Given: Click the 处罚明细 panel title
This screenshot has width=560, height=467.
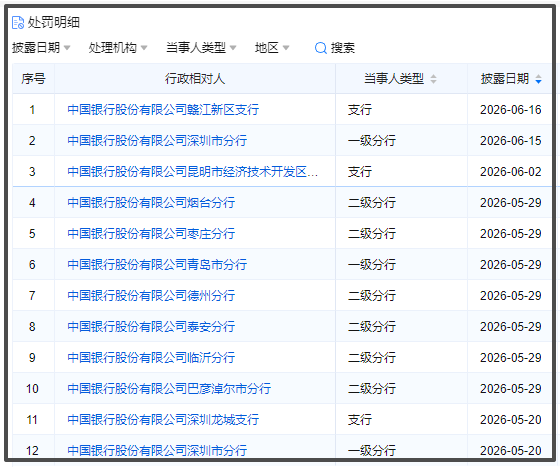Looking at the screenshot, I should click(54, 22).
